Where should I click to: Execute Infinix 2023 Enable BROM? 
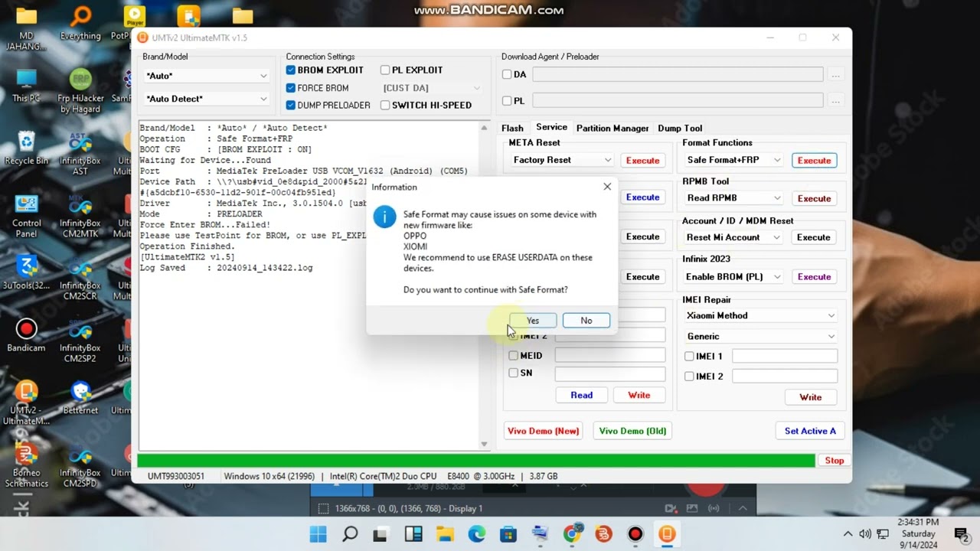[x=814, y=277]
